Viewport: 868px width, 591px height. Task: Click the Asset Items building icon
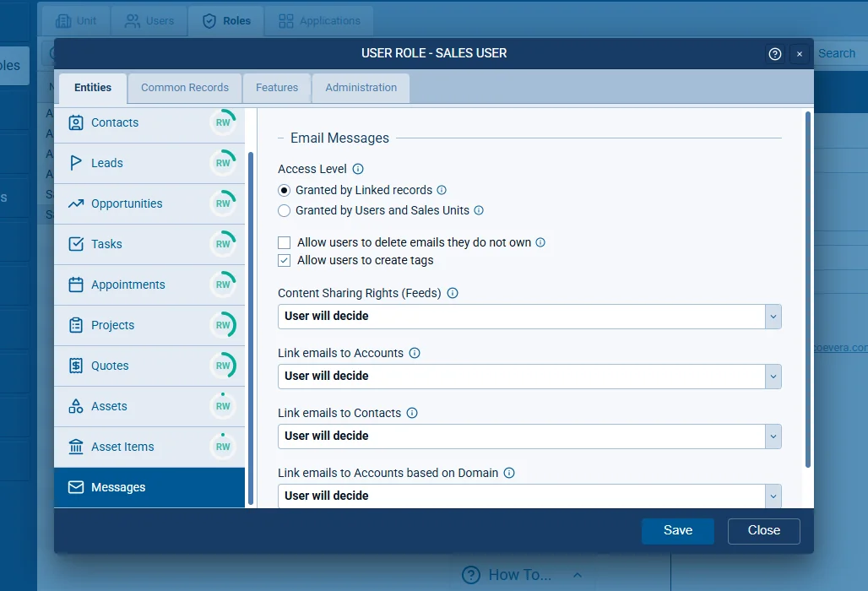pos(76,447)
